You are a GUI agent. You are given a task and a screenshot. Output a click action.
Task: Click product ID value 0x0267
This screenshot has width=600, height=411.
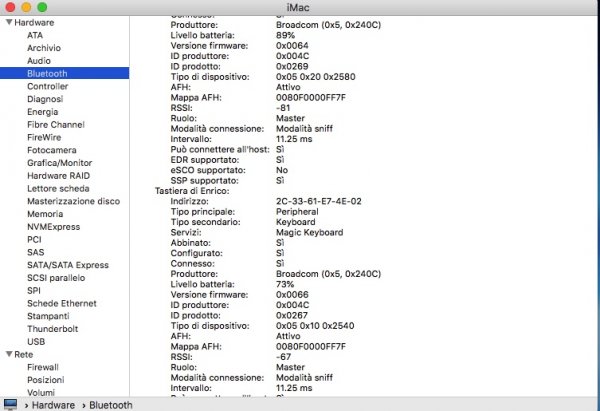[292, 315]
